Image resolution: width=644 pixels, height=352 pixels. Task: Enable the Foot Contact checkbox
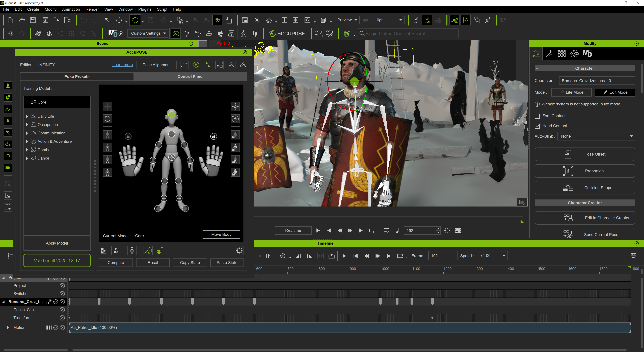coord(537,116)
